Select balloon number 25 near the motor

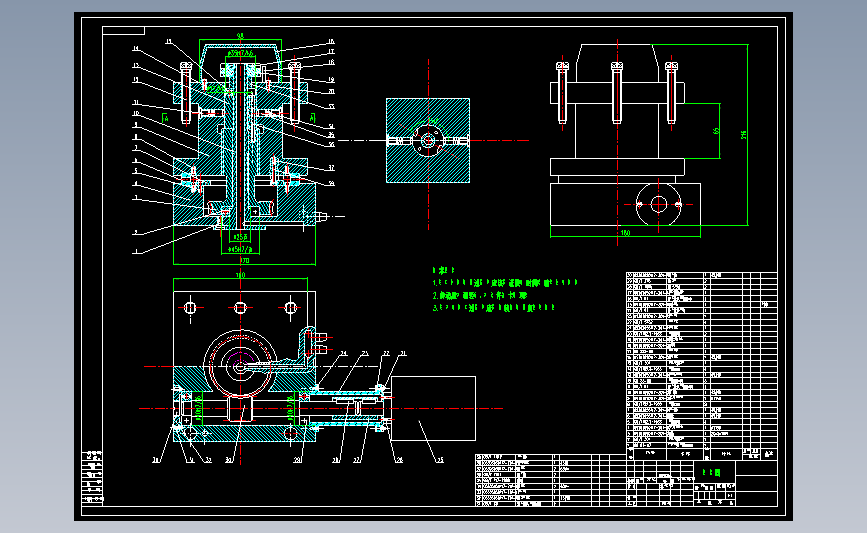point(440,459)
